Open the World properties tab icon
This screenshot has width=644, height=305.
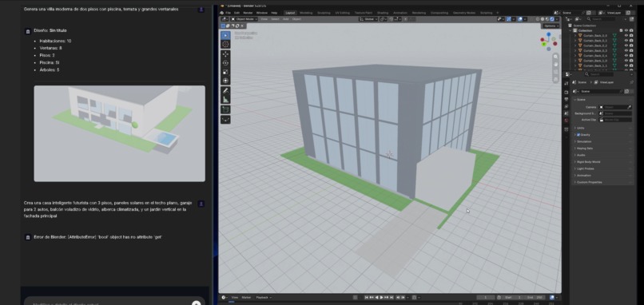click(x=566, y=121)
